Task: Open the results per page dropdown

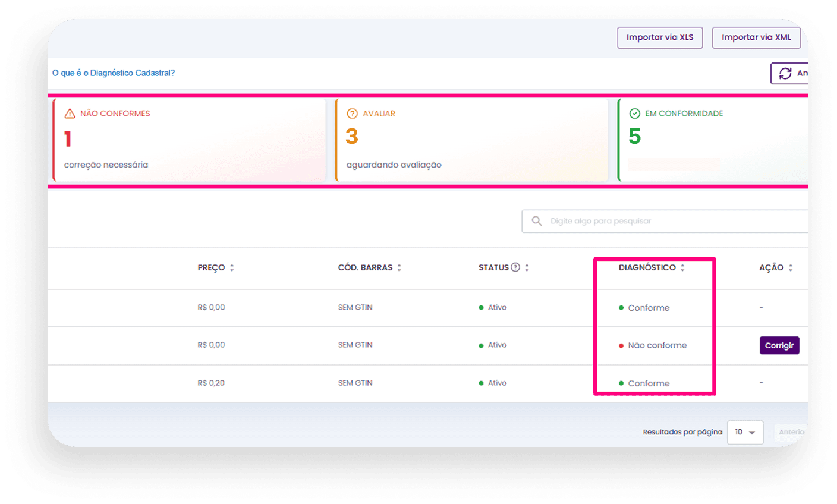Action: click(x=745, y=432)
